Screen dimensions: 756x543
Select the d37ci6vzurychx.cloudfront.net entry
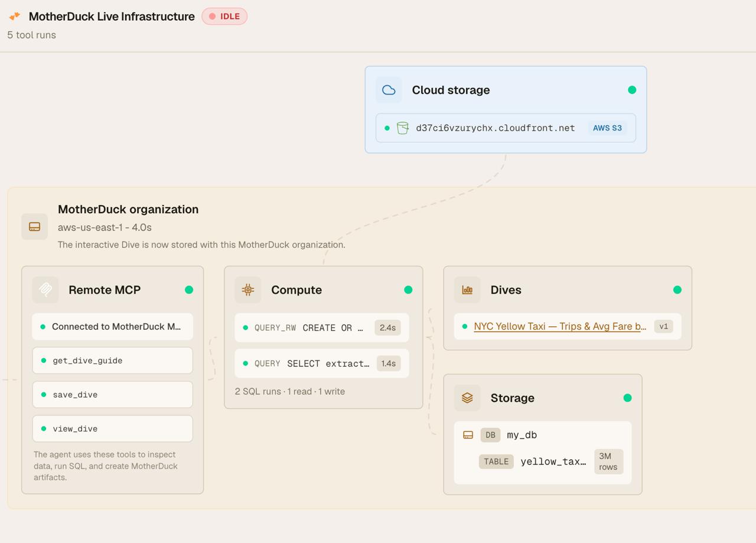[506, 128]
